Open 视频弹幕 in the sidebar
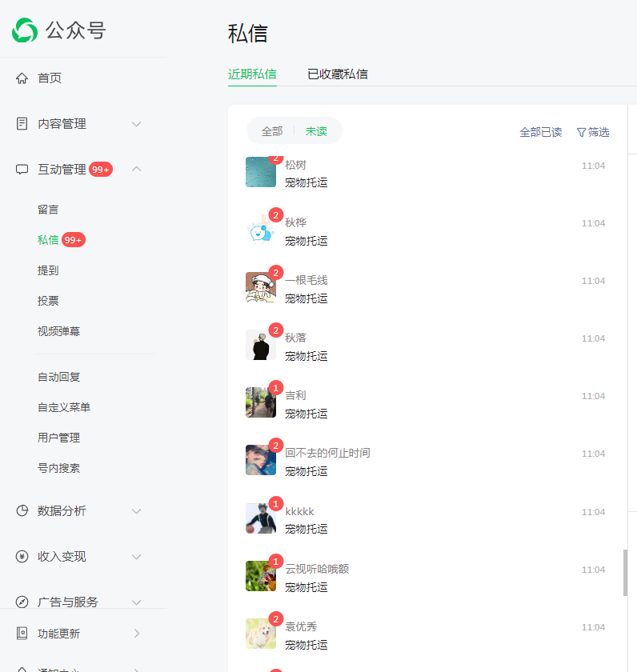This screenshot has width=637, height=672. (x=58, y=331)
